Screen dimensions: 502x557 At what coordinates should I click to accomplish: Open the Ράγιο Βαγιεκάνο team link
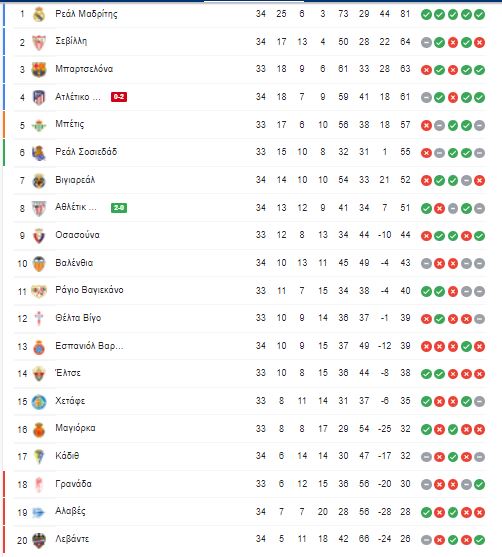coord(89,290)
